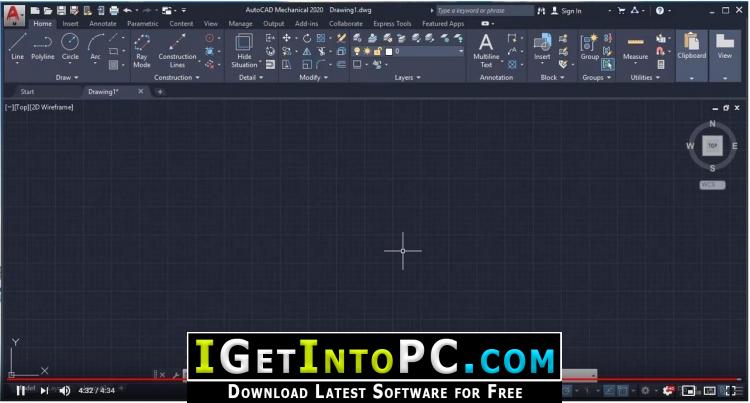Open the AutoCAD application menu logo
This screenshot has width=750, height=403.
14,14
